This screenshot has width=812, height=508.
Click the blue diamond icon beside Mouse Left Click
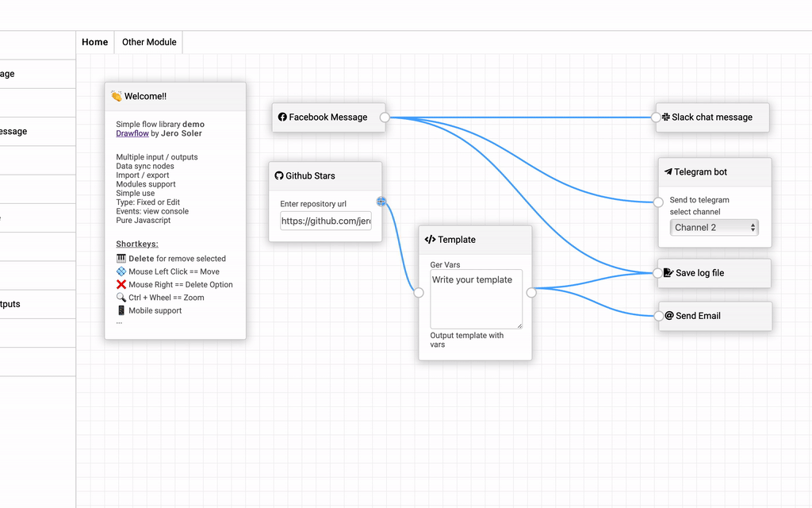click(x=121, y=271)
